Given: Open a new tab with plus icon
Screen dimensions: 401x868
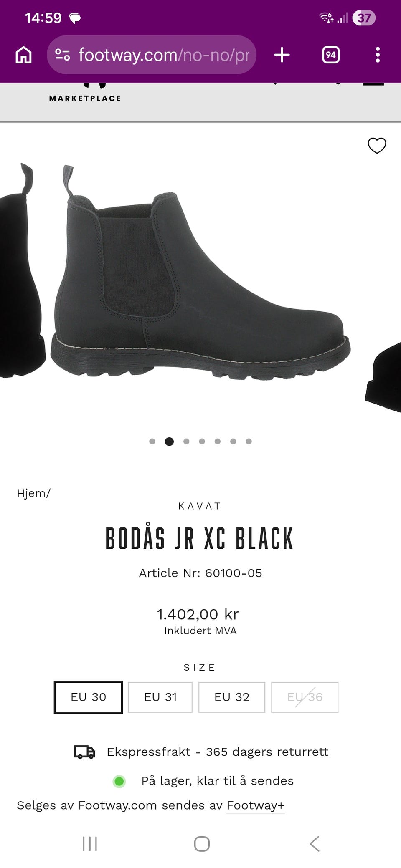Looking at the screenshot, I should 282,55.
